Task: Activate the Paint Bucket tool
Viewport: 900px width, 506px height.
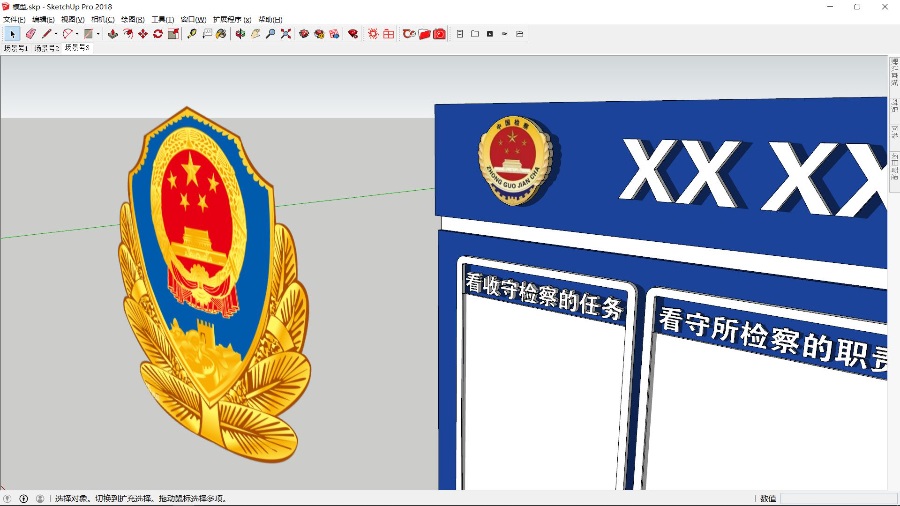Action: click(x=222, y=34)
